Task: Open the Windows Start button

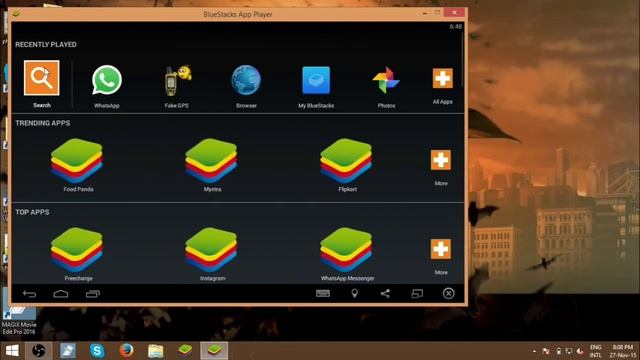Action: click(x=12, y=351)
